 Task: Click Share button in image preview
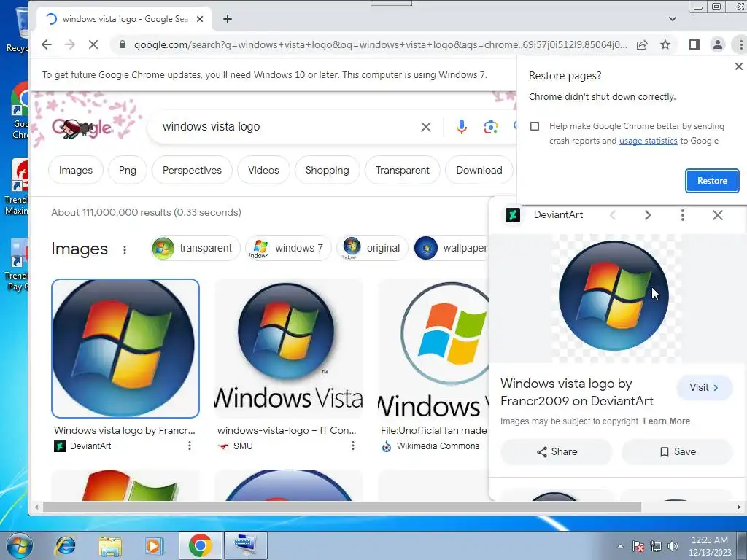click(557, 452)
